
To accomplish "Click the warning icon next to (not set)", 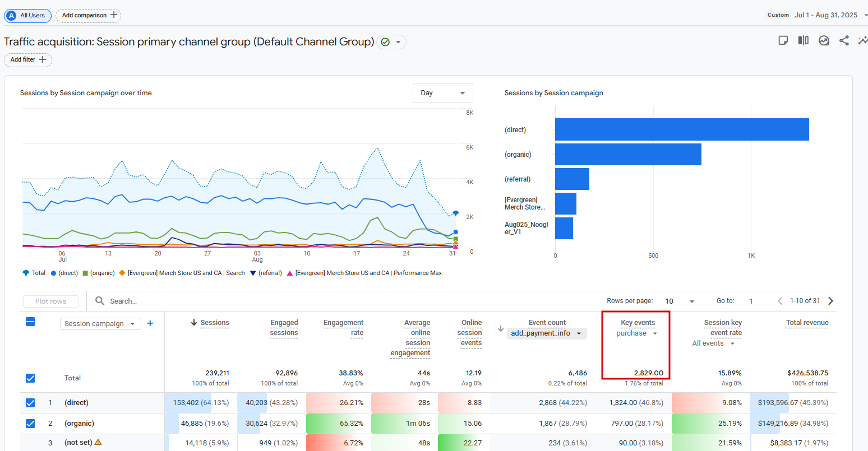I will pyautogui.click(x=99, y=442).
